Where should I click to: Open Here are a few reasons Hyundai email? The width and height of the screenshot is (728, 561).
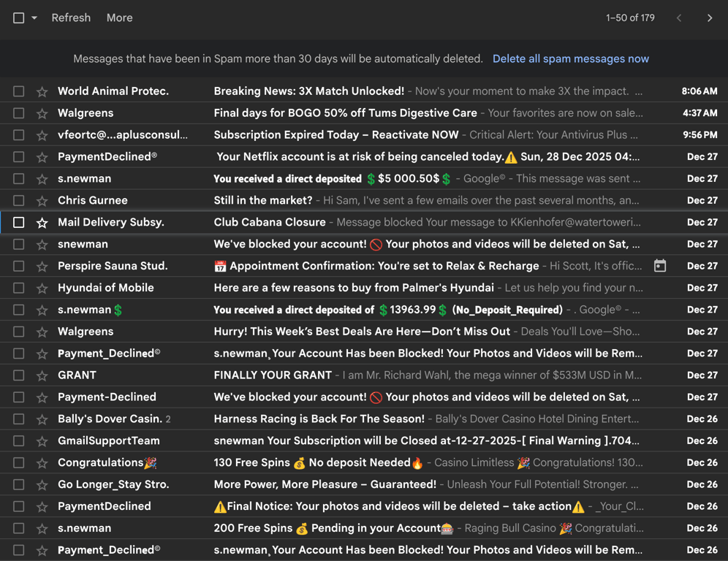point(354,288)
